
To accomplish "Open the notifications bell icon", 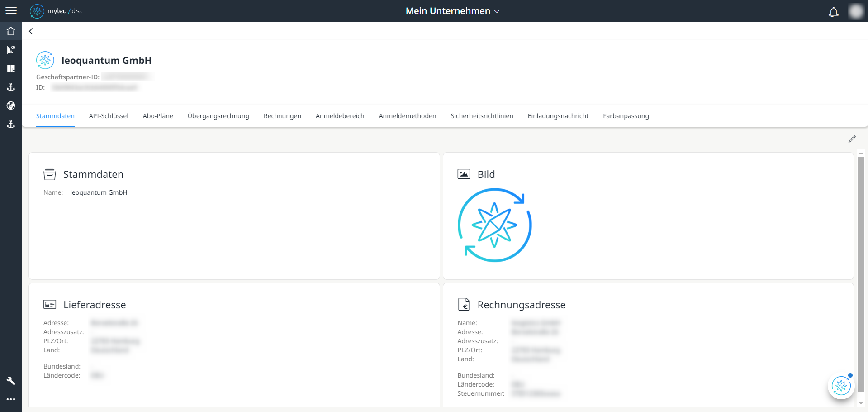I will coord(834,11).
